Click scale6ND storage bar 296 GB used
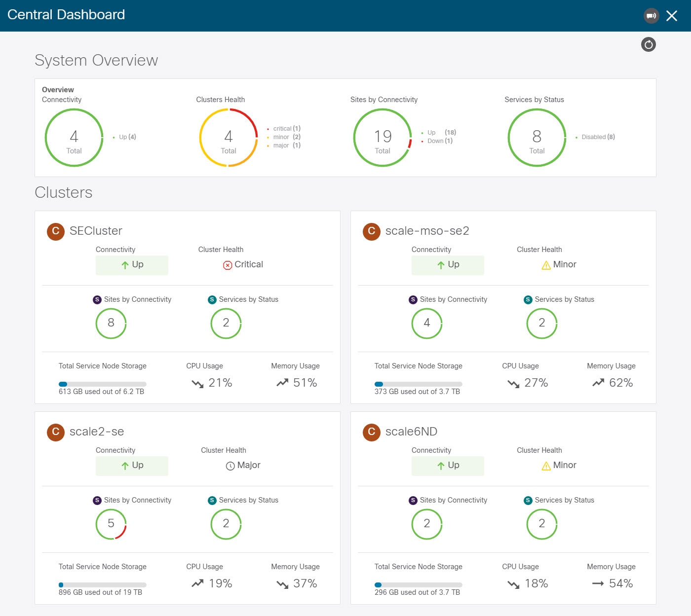This screenshot has height=616, width=691. coord(419,585)
